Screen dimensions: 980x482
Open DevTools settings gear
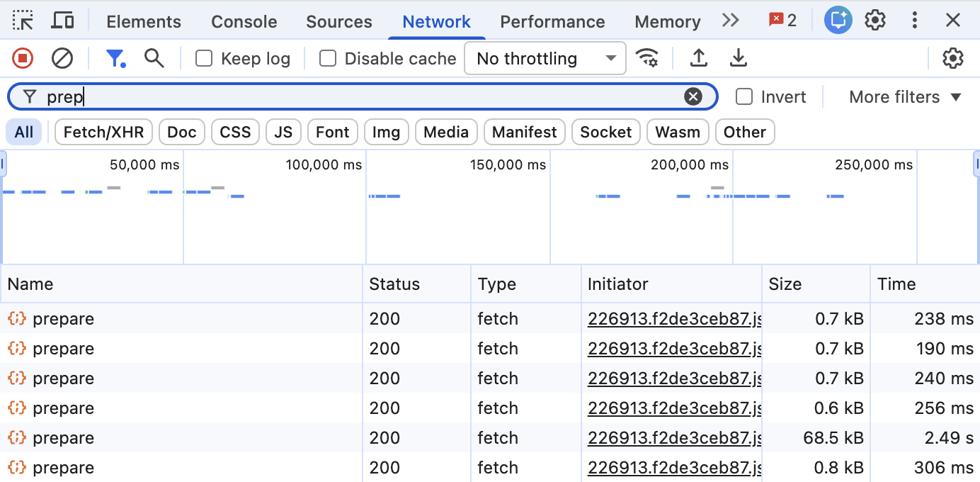point(876,21)
